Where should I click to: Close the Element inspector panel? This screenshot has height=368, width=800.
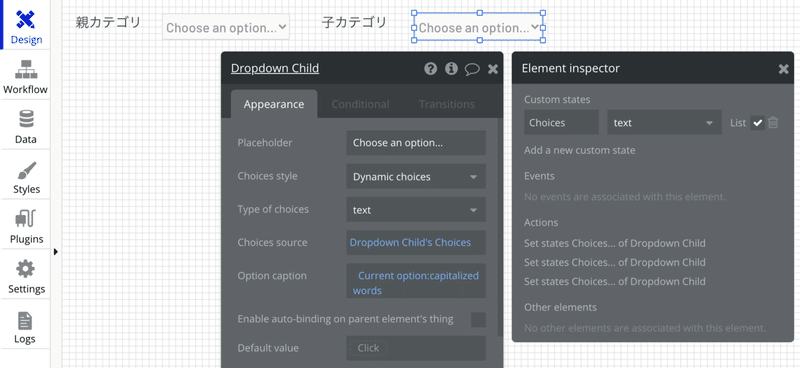coord(783,69)
